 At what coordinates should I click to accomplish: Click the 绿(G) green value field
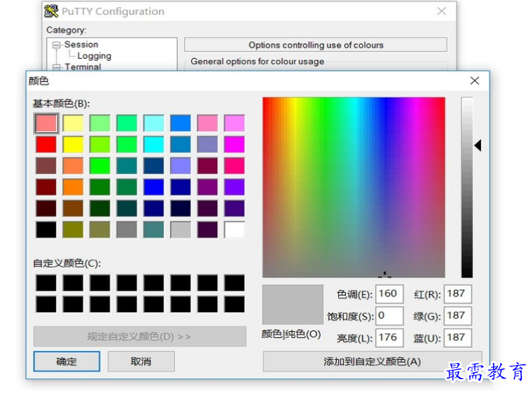(x=458, y=315)
